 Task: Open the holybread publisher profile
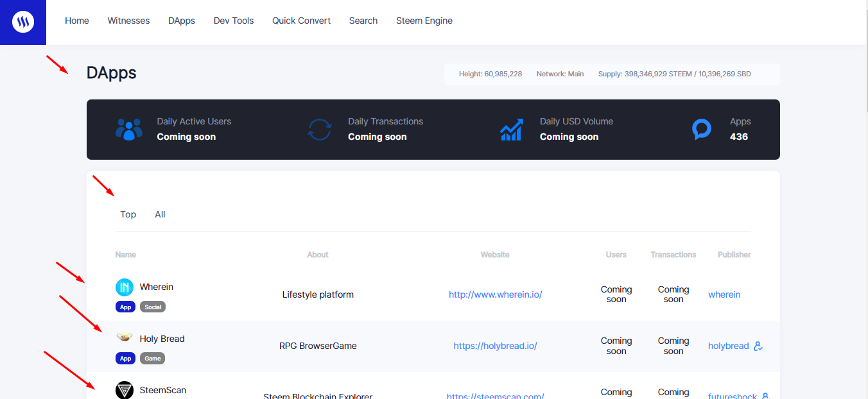(729, 346)
